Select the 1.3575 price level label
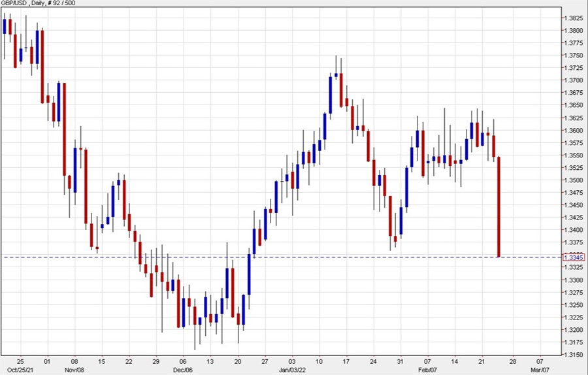 pyautogui.click(x=574, y=143)
